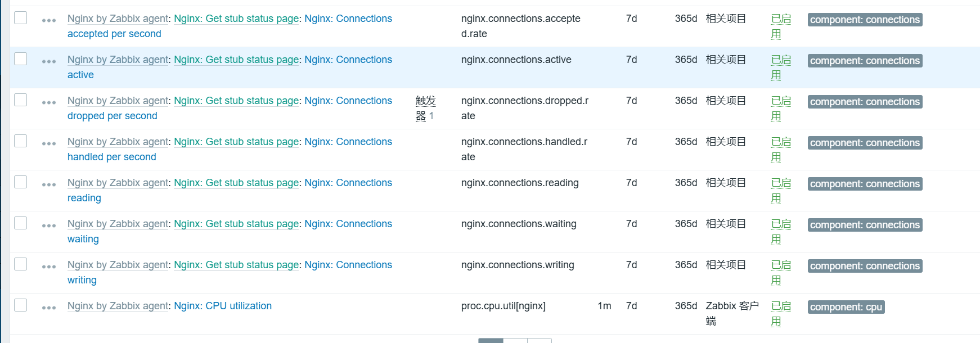Click component: connections tag in writing row
This screenshot has height=343, width=980.
tap(865, 266)
